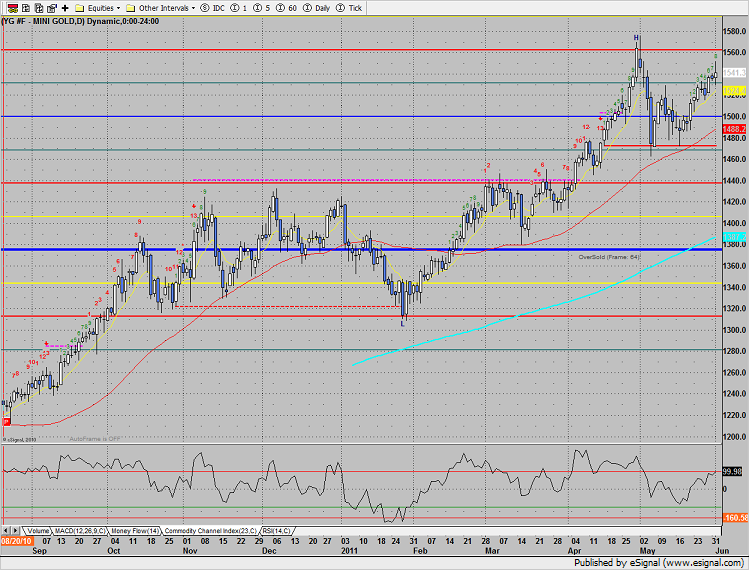Click the second toolbar page-refresh icon
Screen dimensions: 749x570
pos(26,8)
